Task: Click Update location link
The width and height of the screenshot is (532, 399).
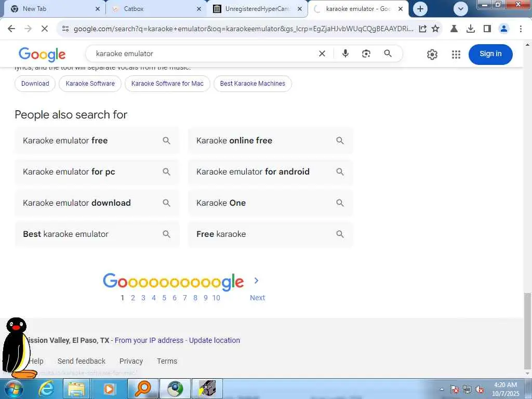Action: pyautogui.click(x=215, y=340)
